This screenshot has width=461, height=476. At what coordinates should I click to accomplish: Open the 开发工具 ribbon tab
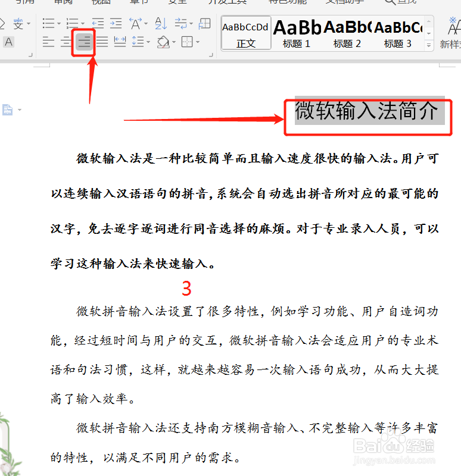[x=228, y=2]
